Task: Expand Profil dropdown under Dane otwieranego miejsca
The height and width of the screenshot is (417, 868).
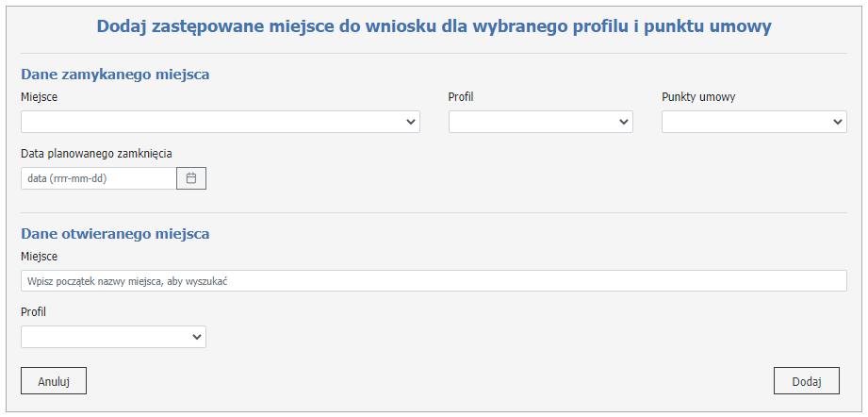Action: (x=113, y=337)
